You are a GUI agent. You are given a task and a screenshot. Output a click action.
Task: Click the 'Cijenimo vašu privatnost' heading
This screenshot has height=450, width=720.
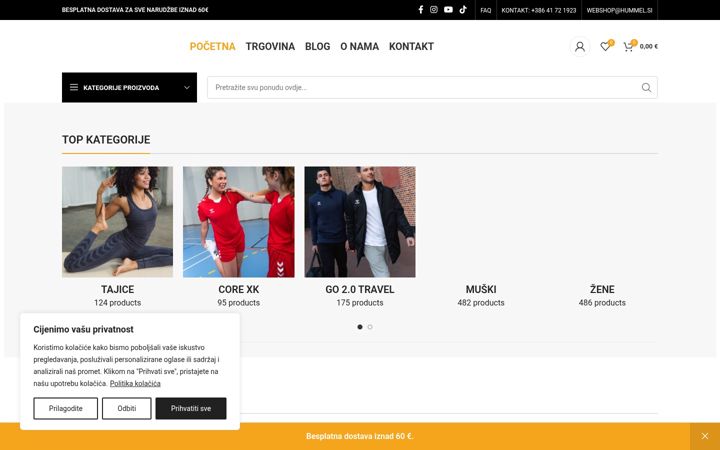[x=84, y=329]
